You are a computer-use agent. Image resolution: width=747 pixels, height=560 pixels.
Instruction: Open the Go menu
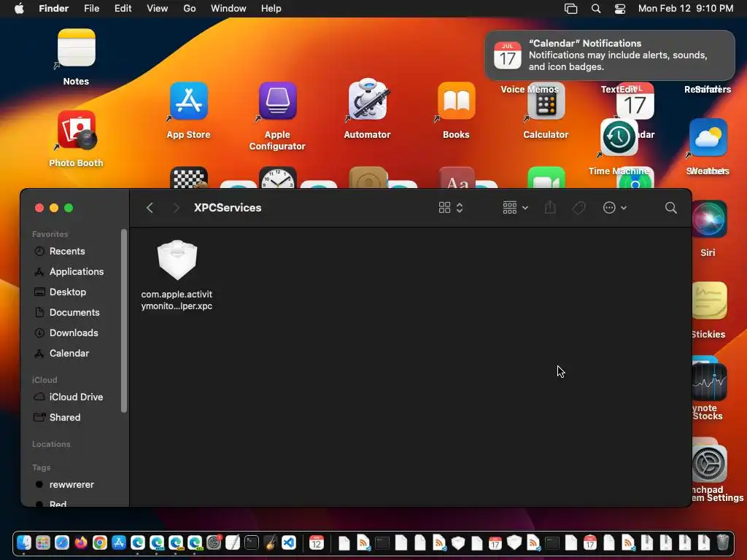coord(189,9)
